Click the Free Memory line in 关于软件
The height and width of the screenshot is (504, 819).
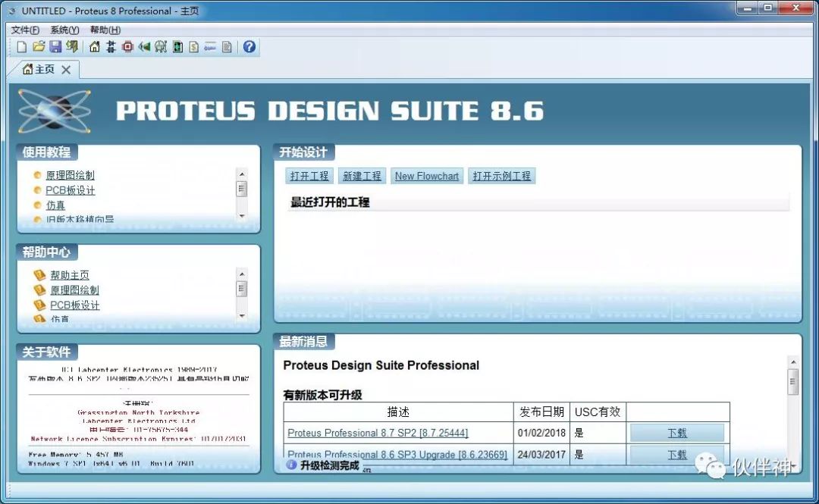tap(76, 455)
